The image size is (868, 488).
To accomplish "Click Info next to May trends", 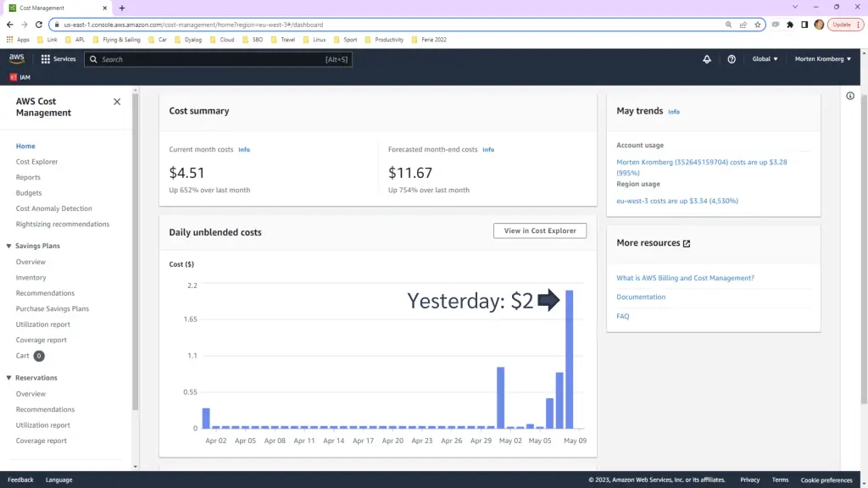I will point(674,112).
